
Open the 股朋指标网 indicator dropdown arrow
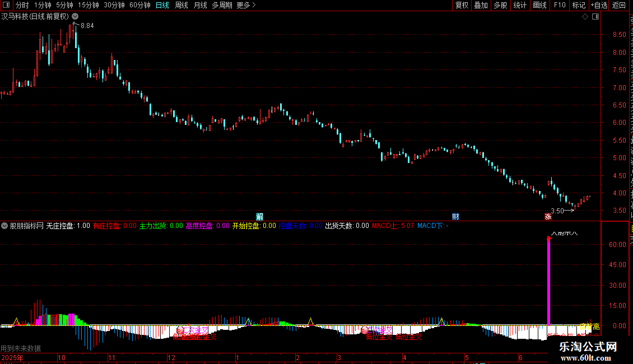(x=4, y=226)
